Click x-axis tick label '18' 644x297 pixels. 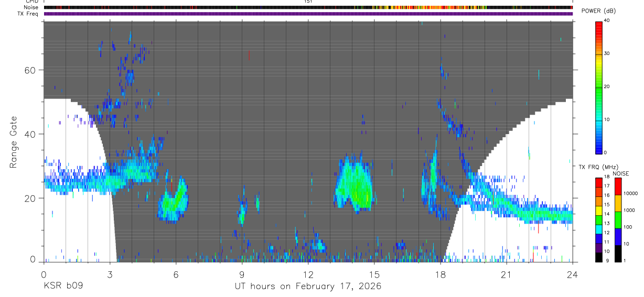[440, 274]
